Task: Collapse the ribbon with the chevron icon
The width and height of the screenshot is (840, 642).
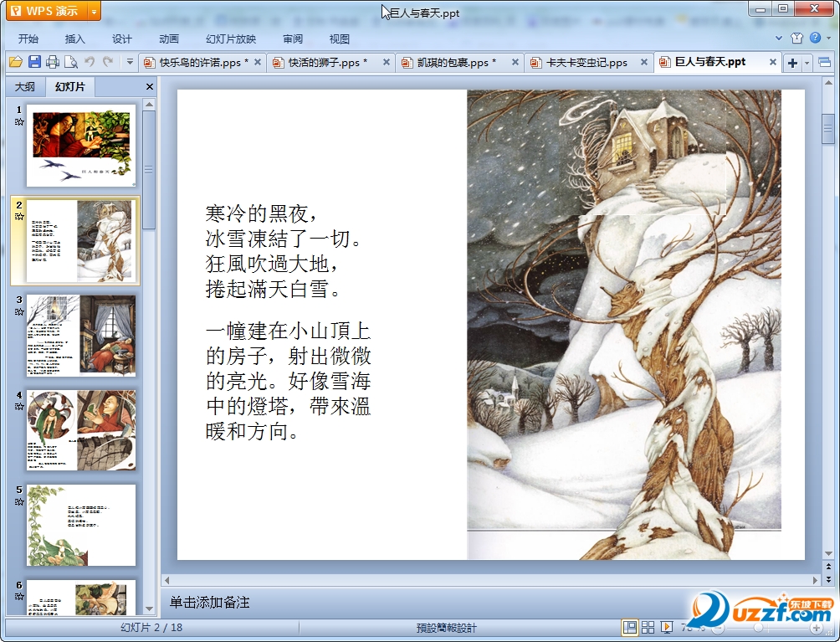Action: 779,38
